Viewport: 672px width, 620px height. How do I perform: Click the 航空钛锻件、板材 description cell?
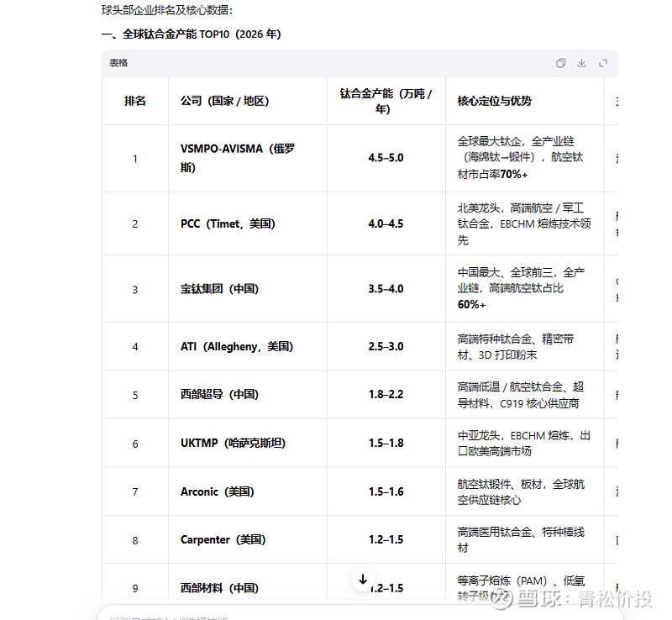click(x=524, y=491)
